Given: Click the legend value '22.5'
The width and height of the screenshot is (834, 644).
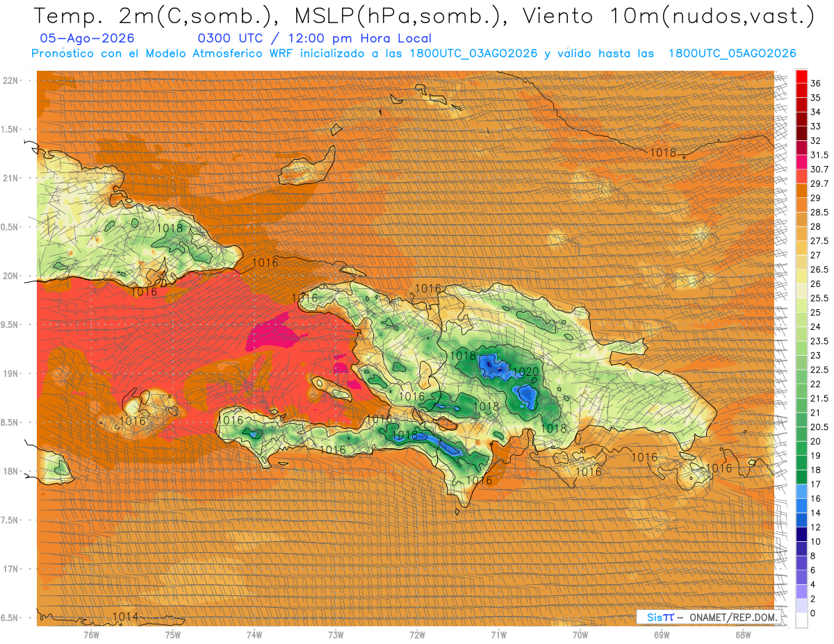Looking at the screenshot, I should click(819, 369).
